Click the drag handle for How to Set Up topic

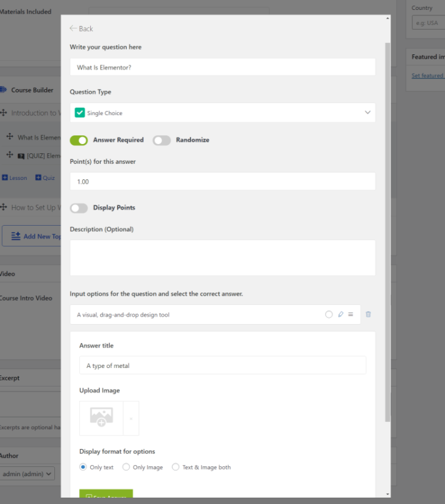(4, 207)
